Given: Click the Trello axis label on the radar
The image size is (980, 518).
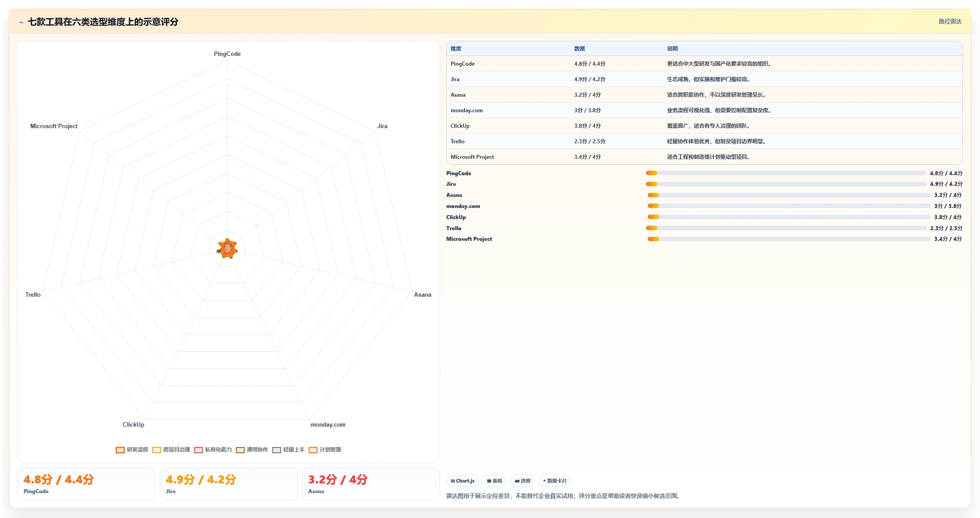Looking at the screenshot, I should [33, 294].
